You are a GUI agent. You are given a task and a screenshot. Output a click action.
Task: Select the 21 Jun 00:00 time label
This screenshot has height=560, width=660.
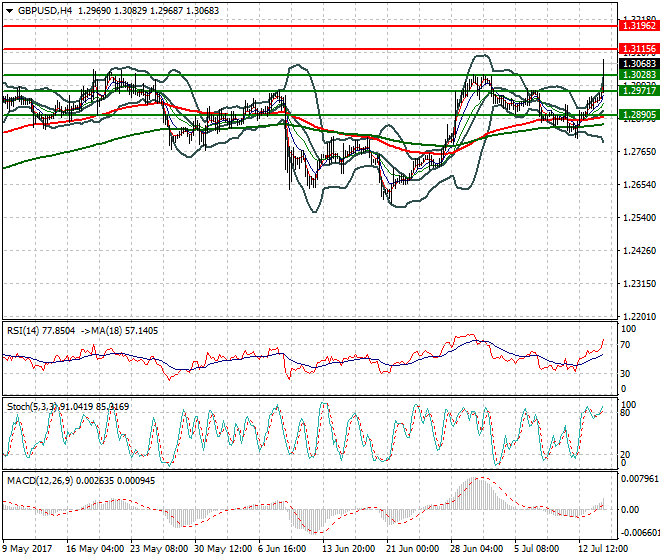pos(413,549)
